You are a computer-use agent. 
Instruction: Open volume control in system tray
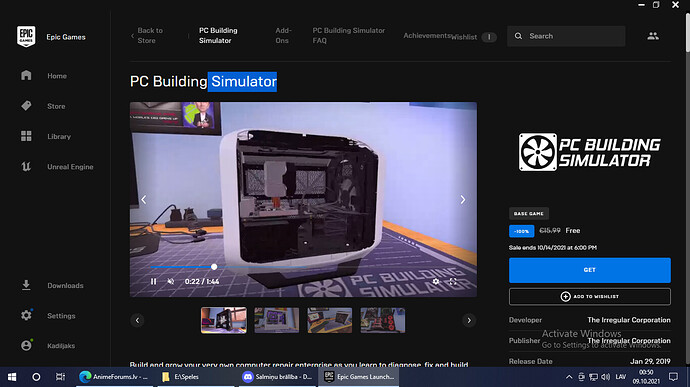pyautogui.click(x=606, y=377)
